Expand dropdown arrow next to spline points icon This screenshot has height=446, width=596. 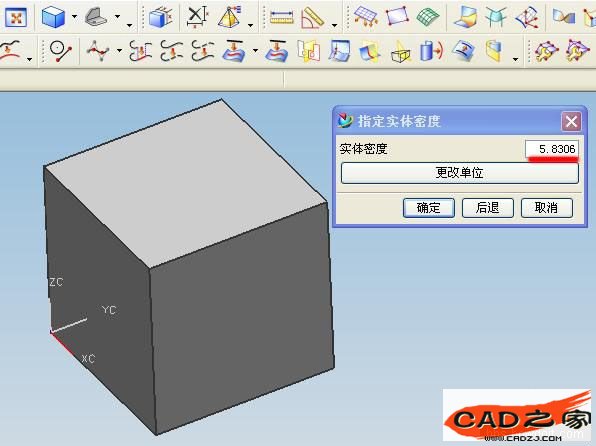tap(119, 50)
